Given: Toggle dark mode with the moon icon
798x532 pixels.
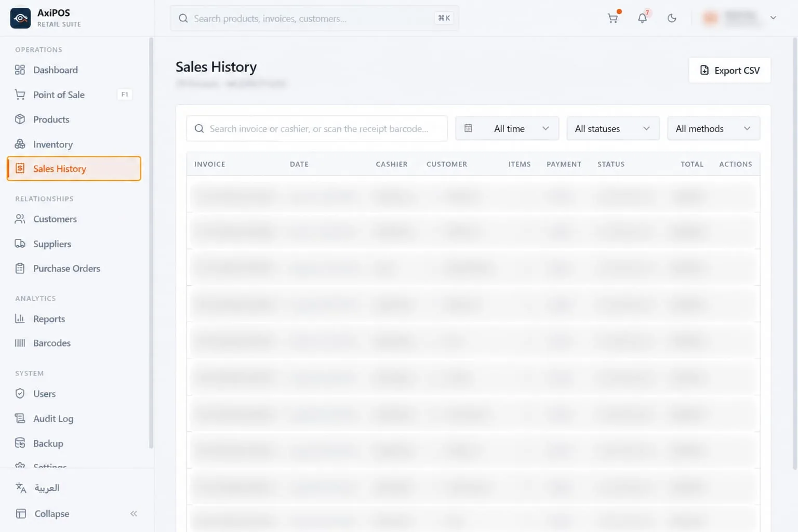Looking at the screenshot, I should [672, 18].
